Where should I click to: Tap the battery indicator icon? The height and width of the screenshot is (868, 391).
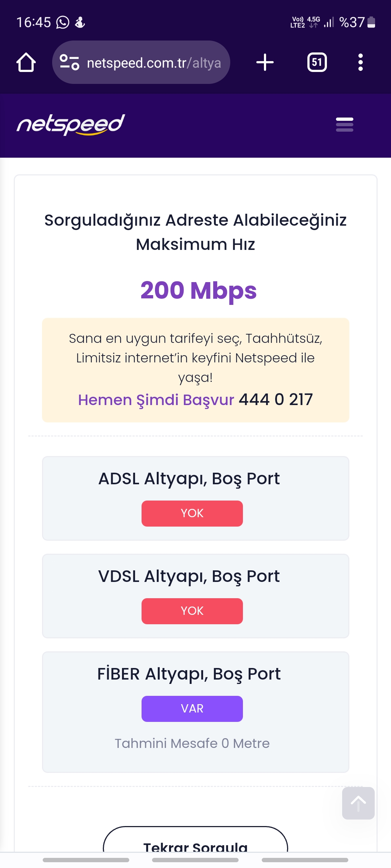(371, 22)
